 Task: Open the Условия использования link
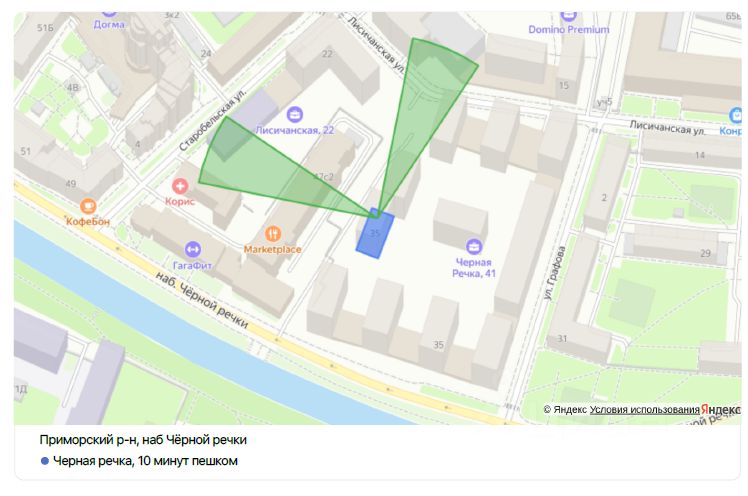tap(644, 410)
